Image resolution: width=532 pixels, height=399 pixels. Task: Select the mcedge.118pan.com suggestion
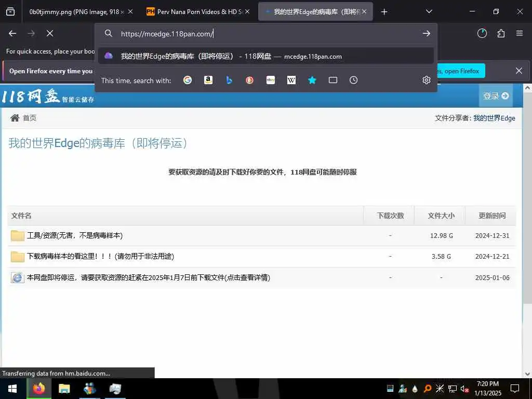coord(266,56)
